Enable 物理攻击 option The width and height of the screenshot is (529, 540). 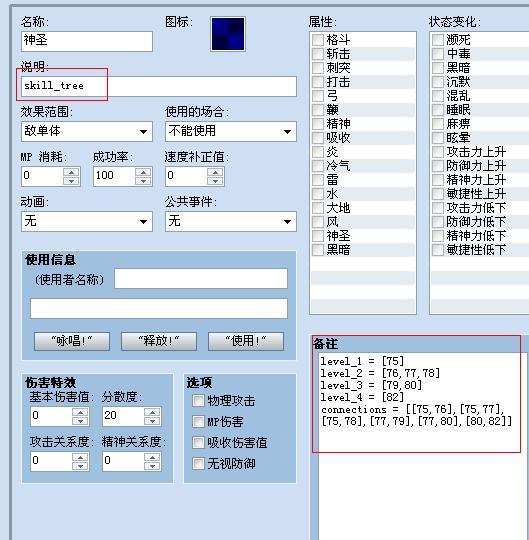coord(198,401)
